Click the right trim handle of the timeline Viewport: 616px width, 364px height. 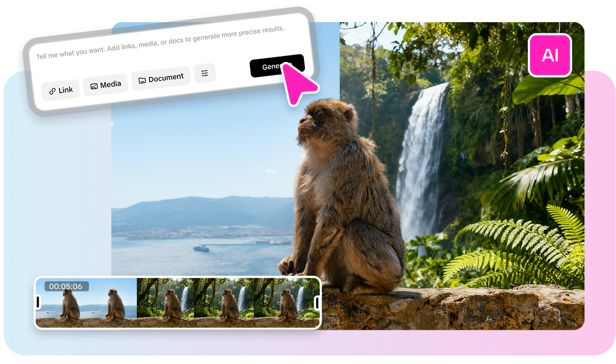click(317, 302)
